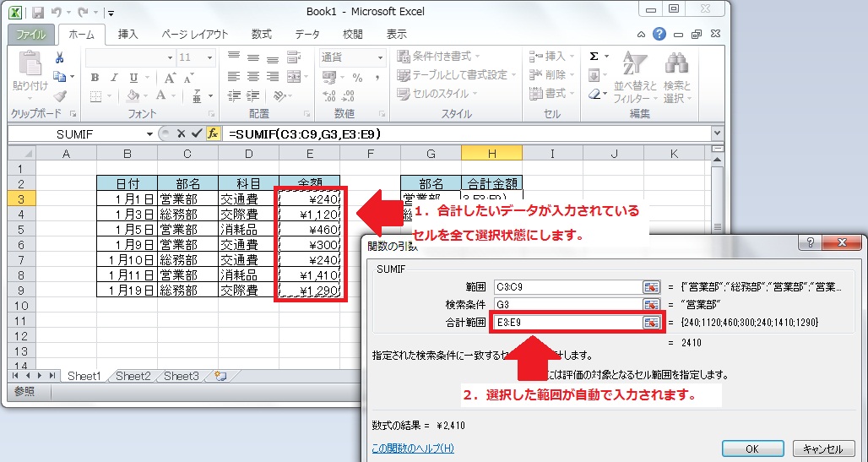The image size is (868, 462).
Task: Open the number format dropdown 通貨
Action: (x=380, y=57)
